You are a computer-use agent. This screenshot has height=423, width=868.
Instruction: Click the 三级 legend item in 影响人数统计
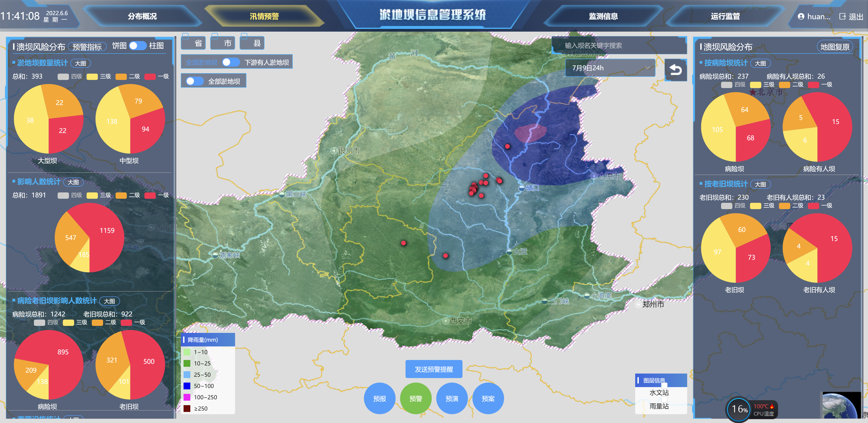coord(99,195)
